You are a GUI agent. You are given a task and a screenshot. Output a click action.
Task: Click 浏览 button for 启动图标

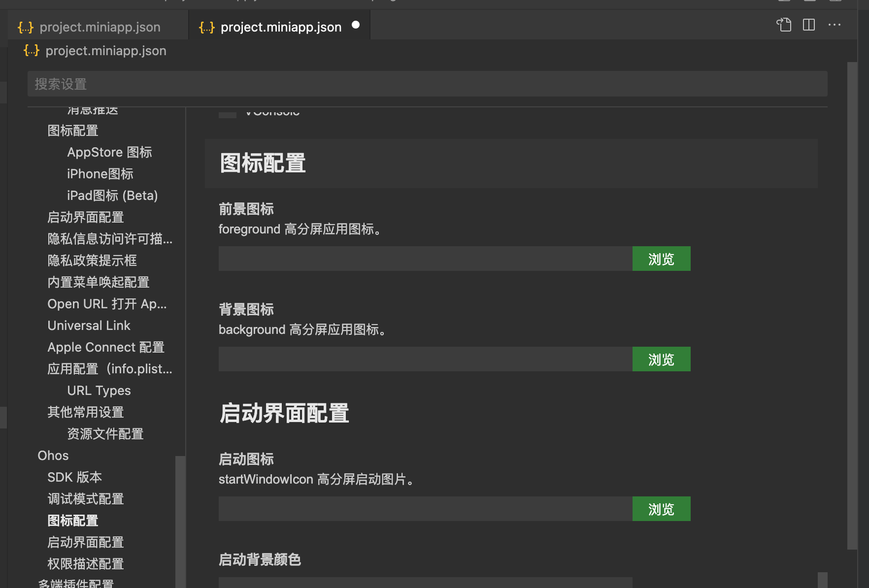pyautogui.click(x=661, y=509)
